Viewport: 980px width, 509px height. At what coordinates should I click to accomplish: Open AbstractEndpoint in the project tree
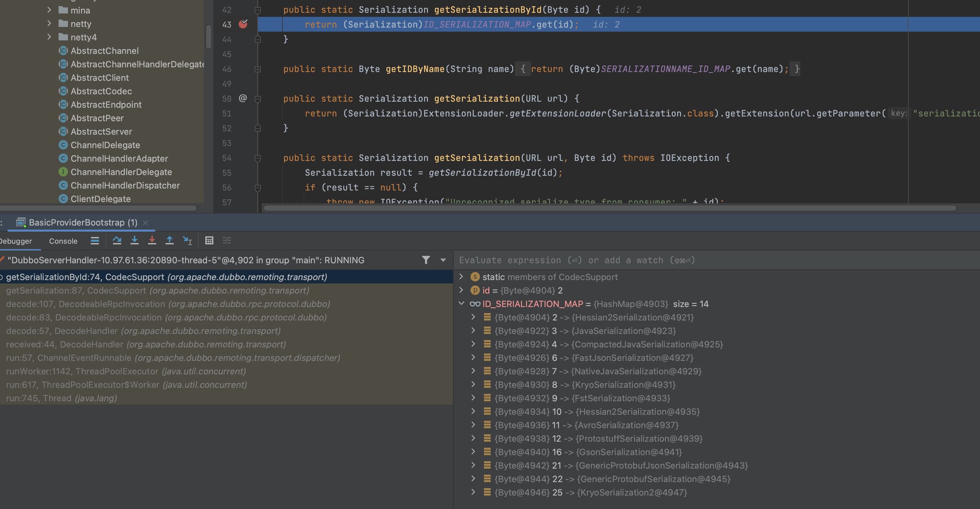tap(106, 105)
